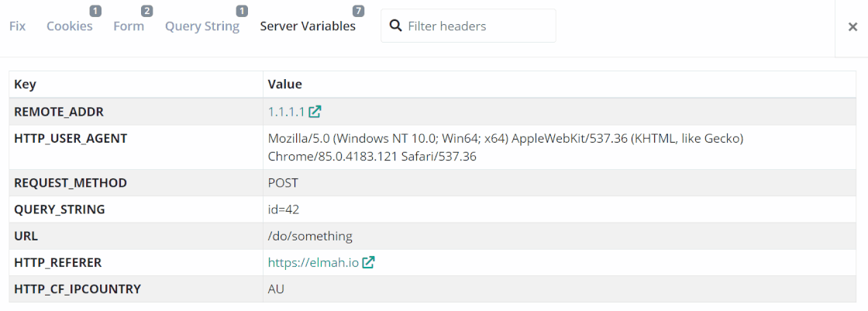Select the REMOTE_ADDR key cell

pyautogui.click(x=136, y=112)
